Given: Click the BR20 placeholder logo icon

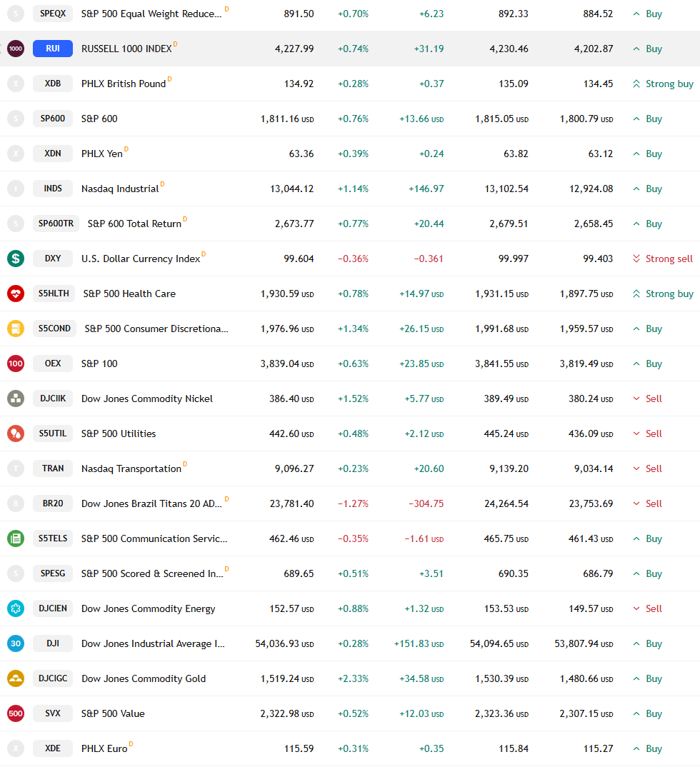Looking at the screenshot, I should [x=16, y=503].
